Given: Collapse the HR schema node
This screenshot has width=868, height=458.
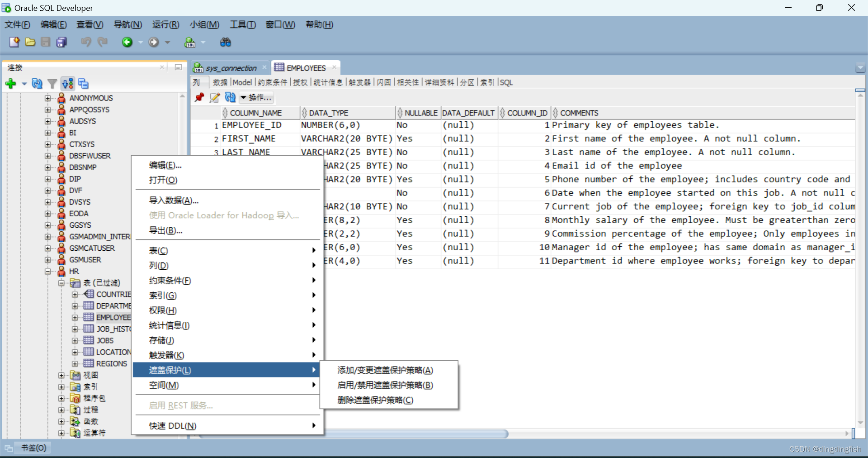Looking at the screenshot, I should [48, 271].
